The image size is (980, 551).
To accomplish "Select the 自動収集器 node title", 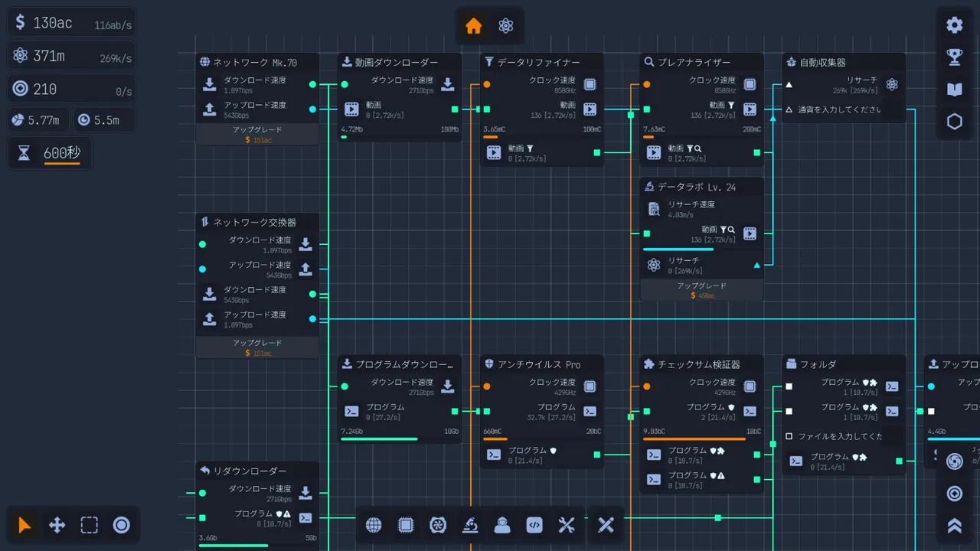I will (x=822, y=63).
